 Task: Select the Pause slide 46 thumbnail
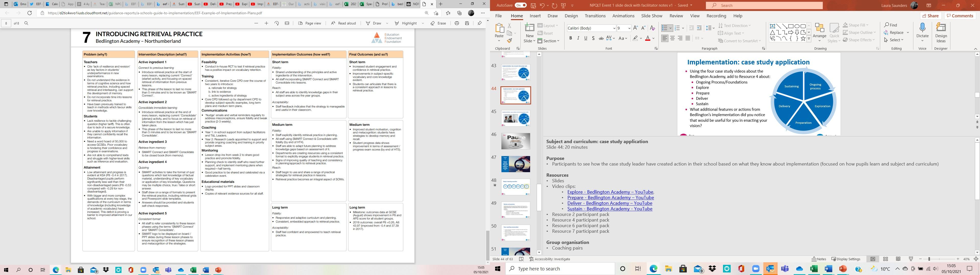(x=516, y=141)
